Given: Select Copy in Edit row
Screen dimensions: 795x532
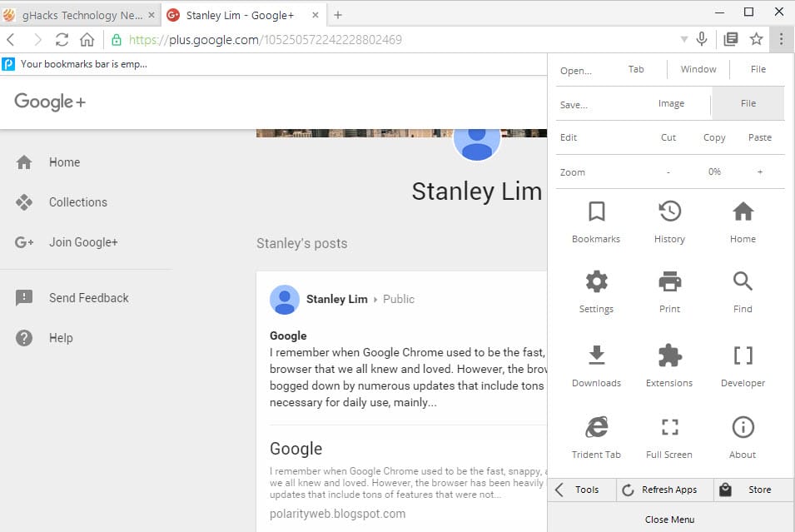Looking at the screenshot, I should 714,137.
